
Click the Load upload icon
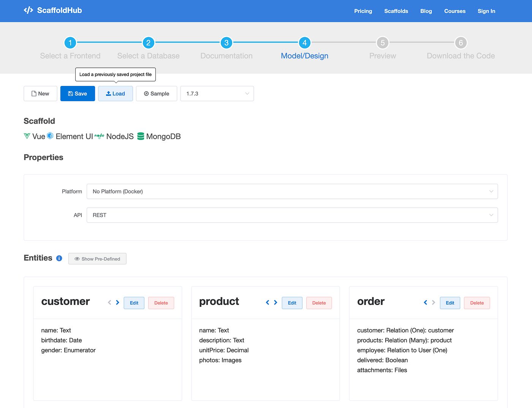point(108,94)
